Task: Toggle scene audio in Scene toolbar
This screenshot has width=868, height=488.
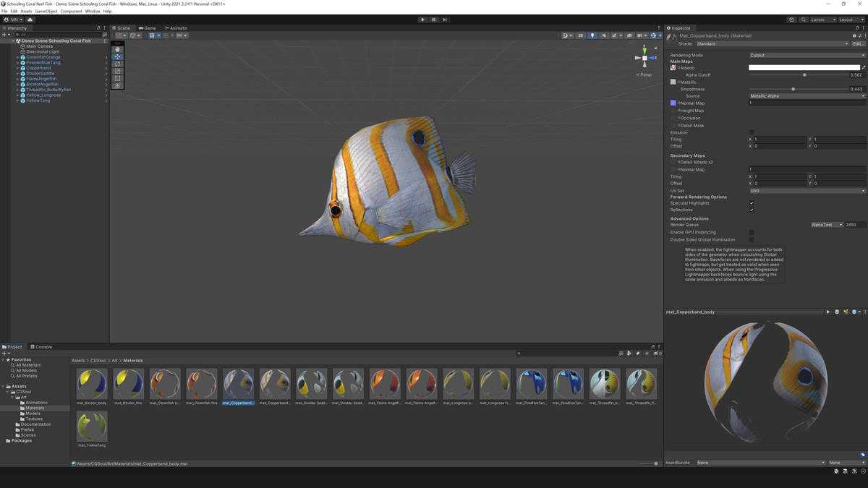Action: [x=604, y=35]
